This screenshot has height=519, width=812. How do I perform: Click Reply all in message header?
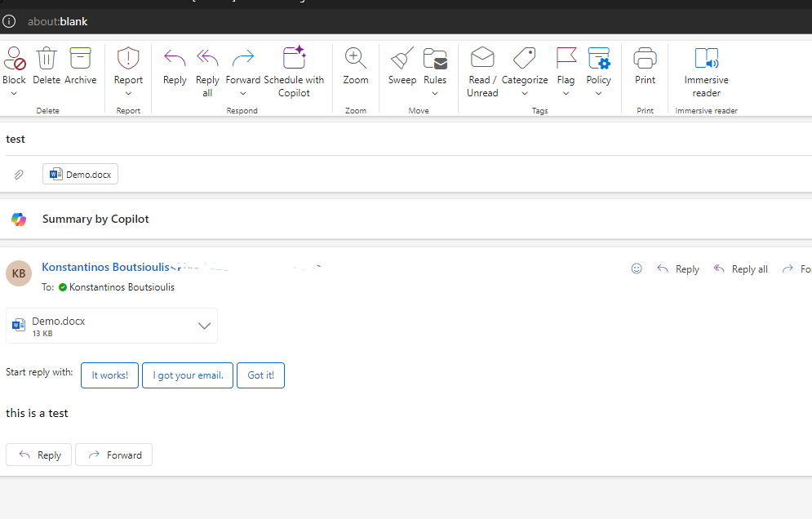tap(740, 268)
